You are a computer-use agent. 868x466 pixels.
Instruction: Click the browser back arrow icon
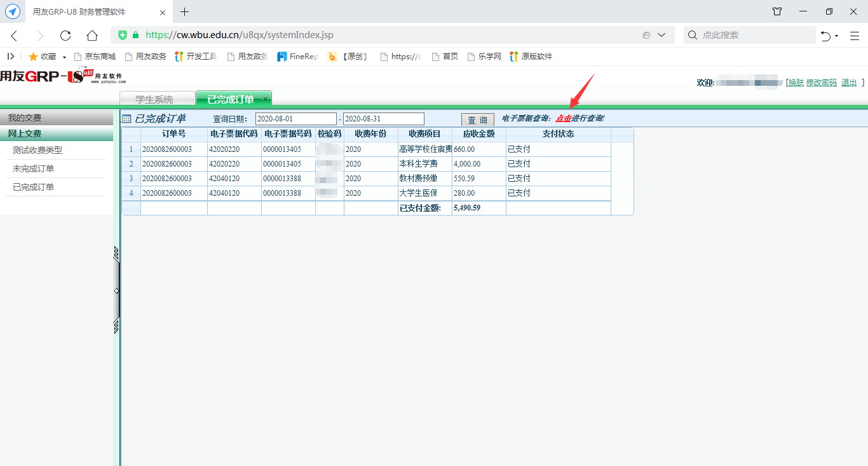[14, 36]
